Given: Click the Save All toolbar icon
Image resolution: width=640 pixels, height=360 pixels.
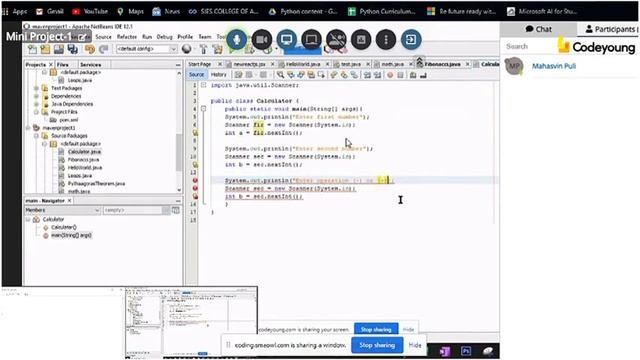Looking at the screenshot, I should pyautogui.click(x=73, y=49).
